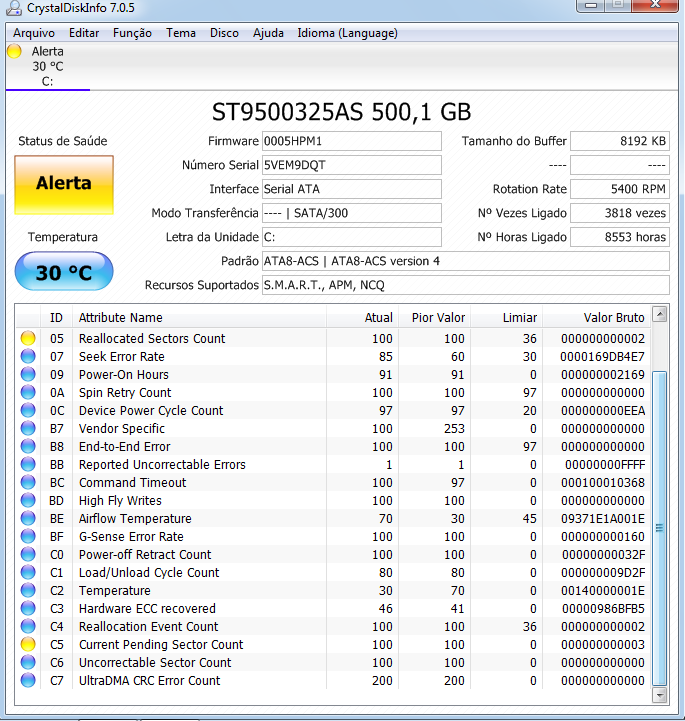The height and width of the screenshot is (721, 685).
Task: Select the C: drive alert entry at top
Action: pyautogui.click(x=47, y=66)
